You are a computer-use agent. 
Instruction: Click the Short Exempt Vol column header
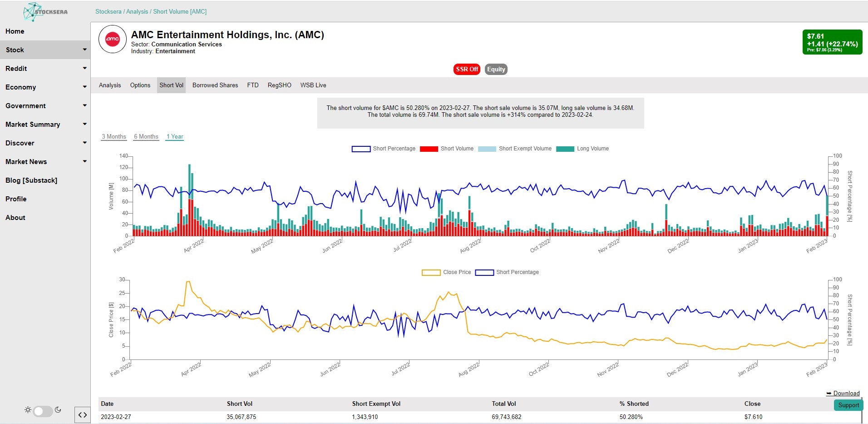pos(376,404)
